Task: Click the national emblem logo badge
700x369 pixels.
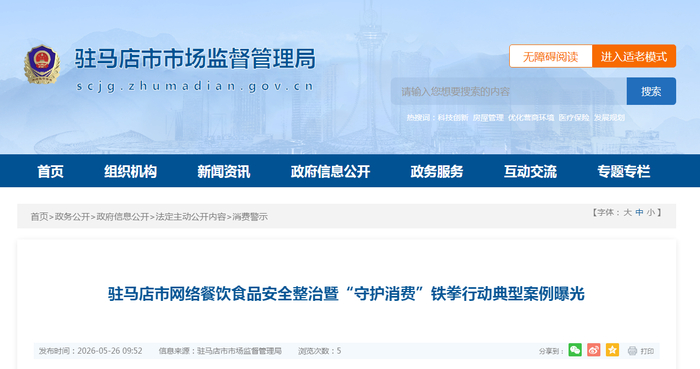Action: coord(42,64)
